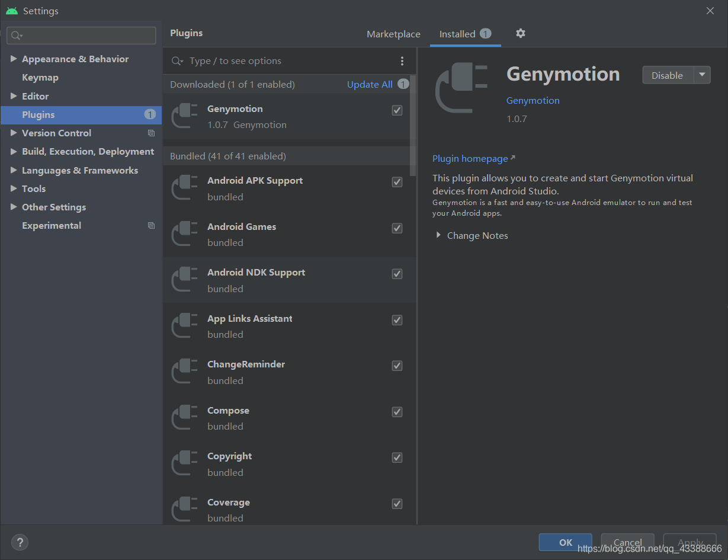Click 'Bundled (41 of 41 enabled)' header

point(227,156)
